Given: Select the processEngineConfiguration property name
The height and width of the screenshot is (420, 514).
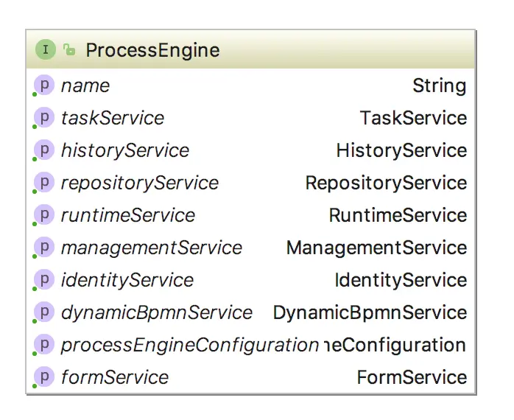Looking at the screenshot, I should tap(189, 345).
